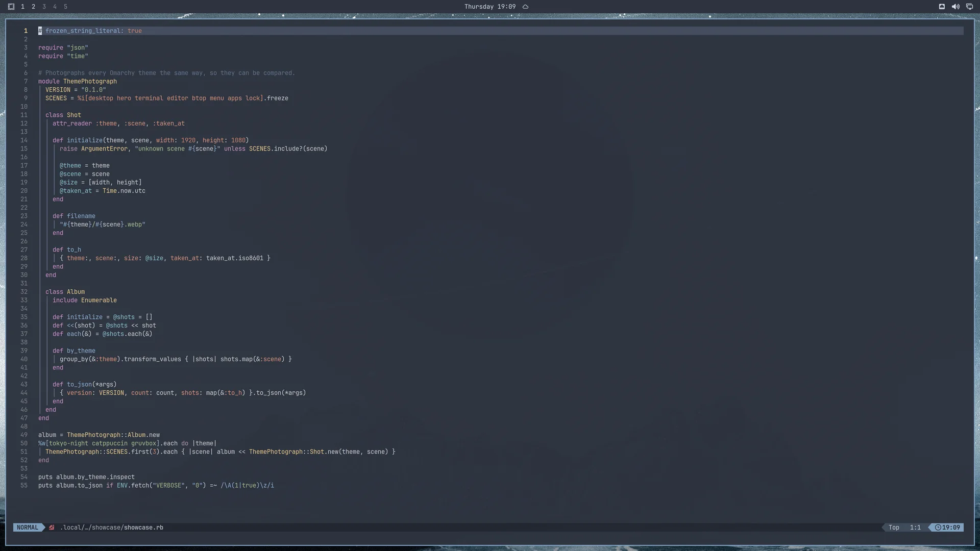Open the Omarchy menu icon in top bar
The image size is (980, 551).
pos(11,7)
